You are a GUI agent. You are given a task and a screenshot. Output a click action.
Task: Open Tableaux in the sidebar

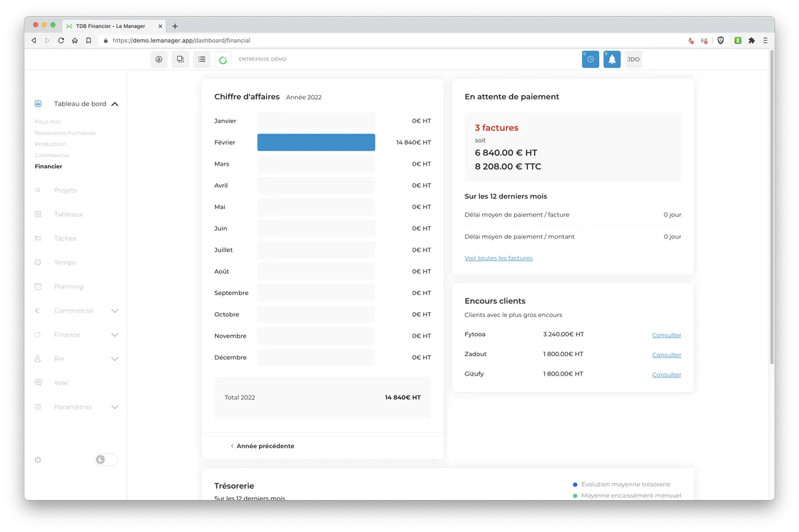69,214
